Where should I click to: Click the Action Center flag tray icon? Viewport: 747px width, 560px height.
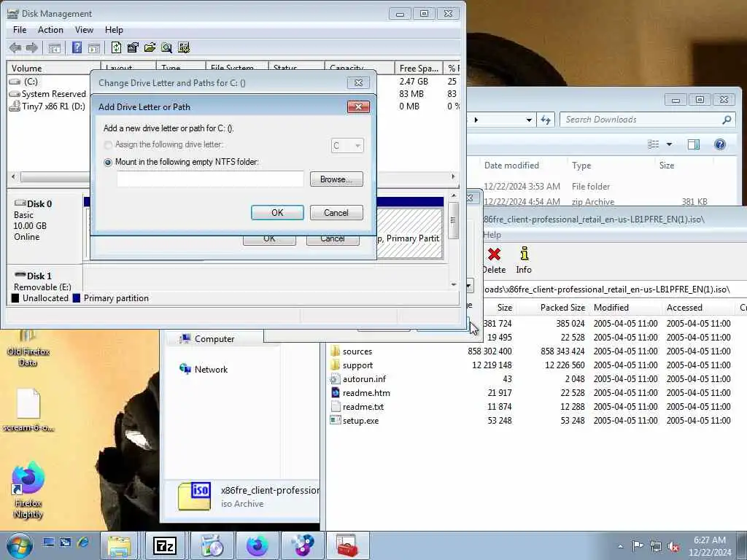pos(638,546)
